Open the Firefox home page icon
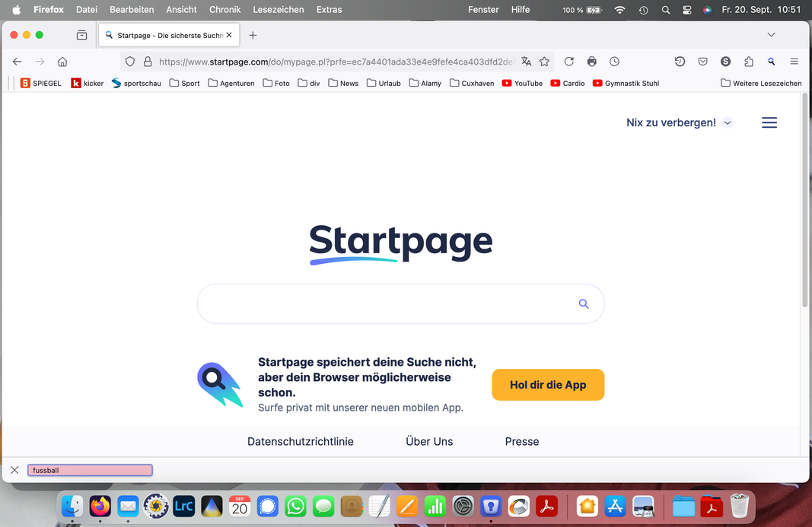The image size is (812, 527). pos(62,62)
